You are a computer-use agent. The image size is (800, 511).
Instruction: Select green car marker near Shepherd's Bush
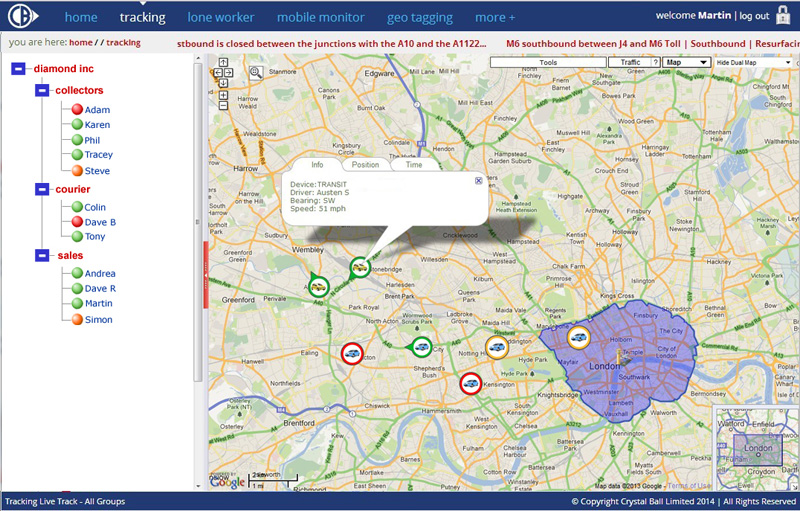(421, 347)
